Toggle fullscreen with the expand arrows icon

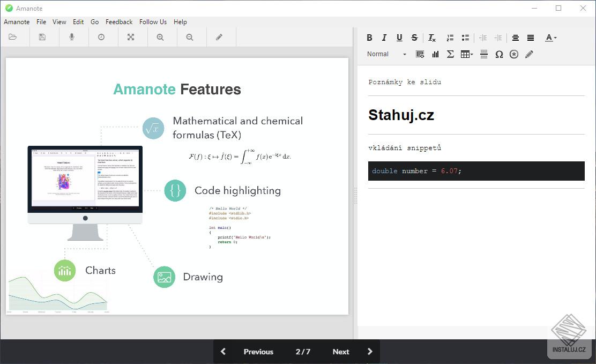pos(131,37)
